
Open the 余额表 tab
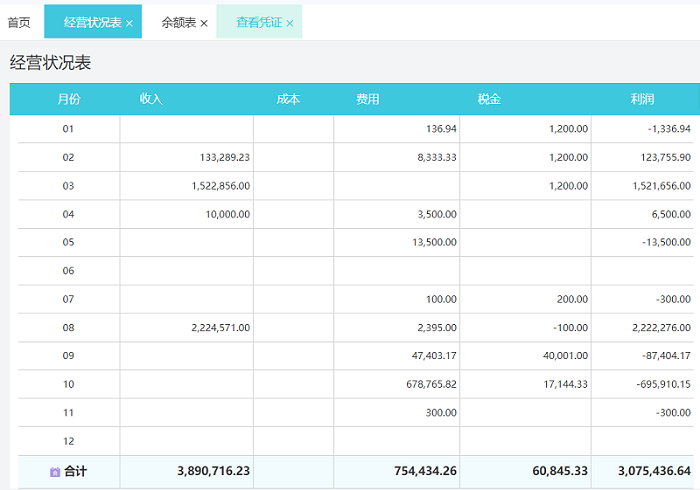(179, 22)
